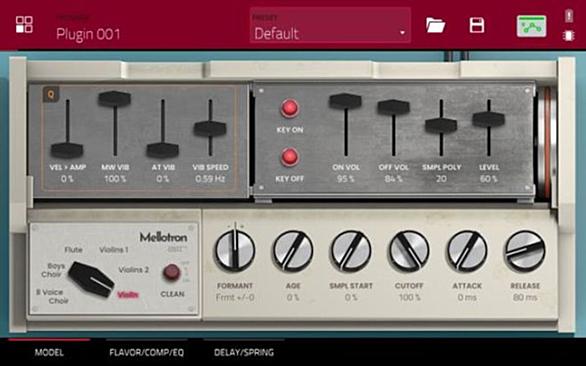Viewport: 586px width, 366px height.
Task: Click the 84 % OFF VOL value
Action: click(x=393, y=179)
